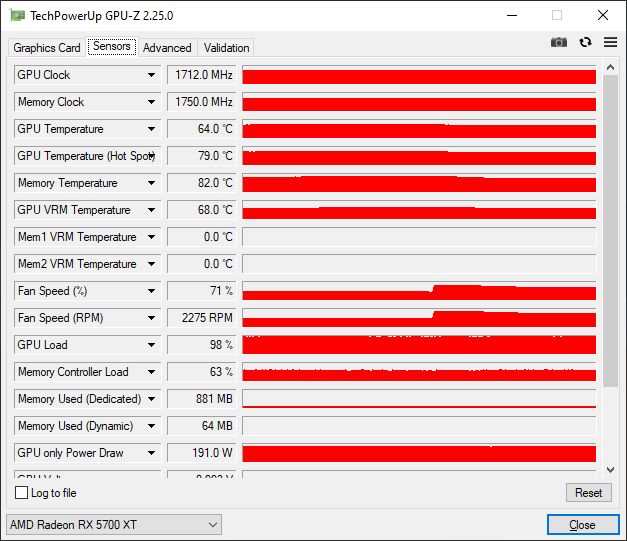Select the AMD Radeon RX 5700 XT combo box

coord(114,524)
